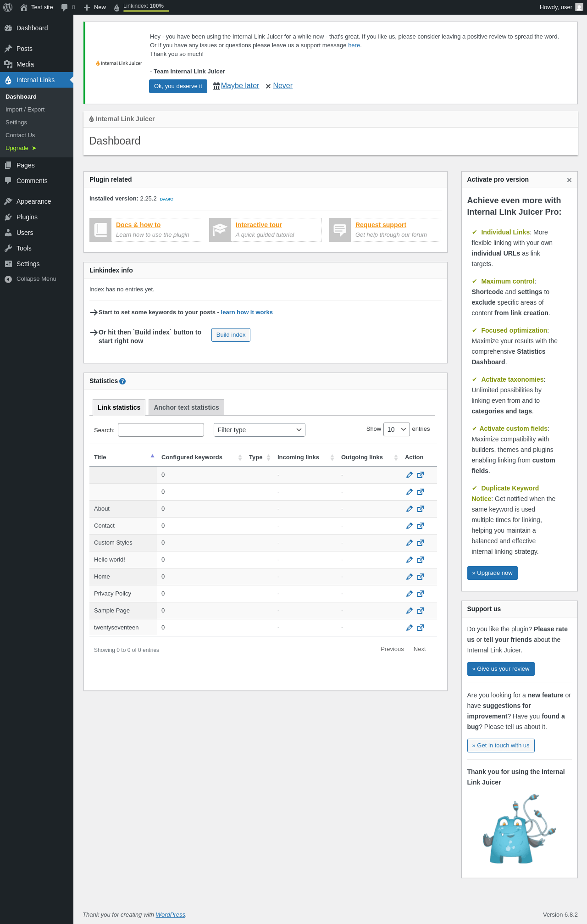This screenshot has width=587, height=924.
Task: Edit keywords for Privacy Policy row
Action: (x=410, y=594)
